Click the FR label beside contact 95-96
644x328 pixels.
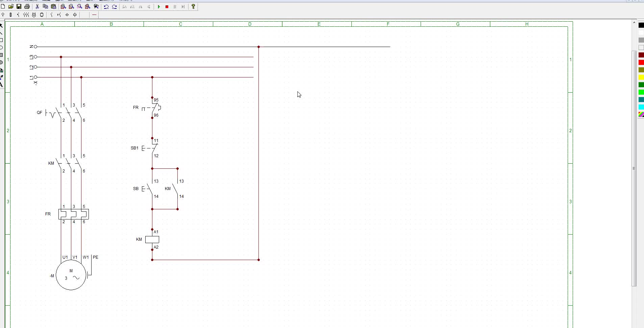(136, 108)
